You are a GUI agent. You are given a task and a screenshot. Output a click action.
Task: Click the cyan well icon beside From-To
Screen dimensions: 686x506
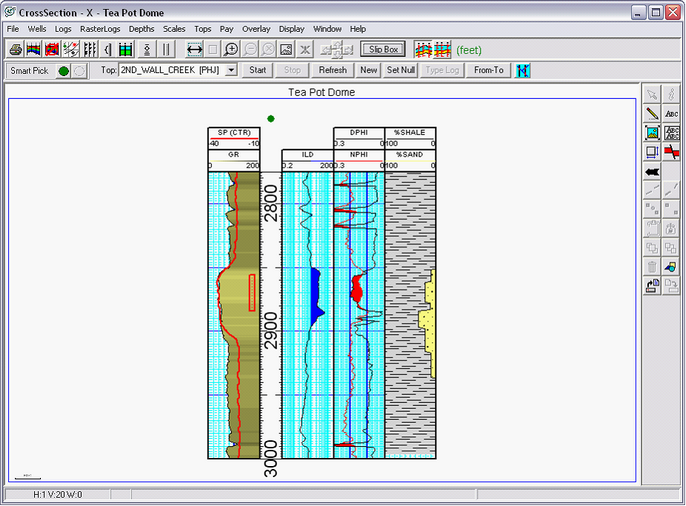tap(523, 70)
